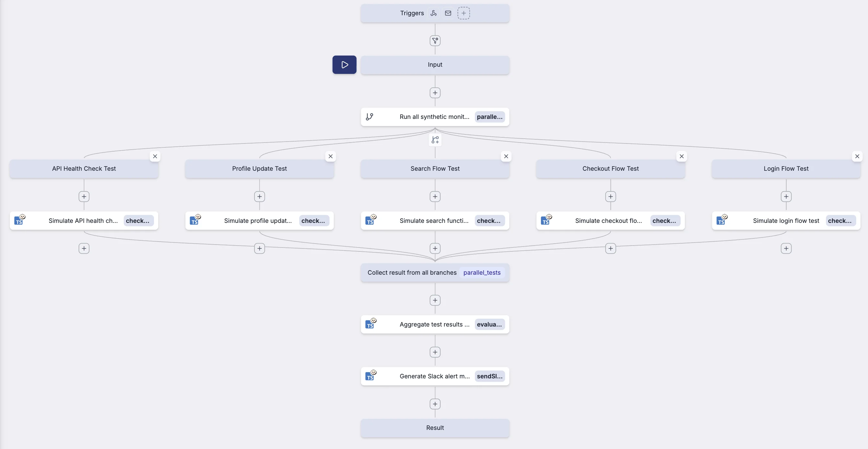
Task: Select the Login Flow Test branch header
Action: pos(786,168)
